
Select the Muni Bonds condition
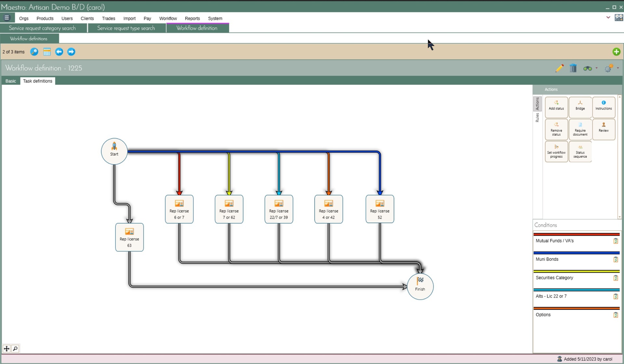coord(576,259)
